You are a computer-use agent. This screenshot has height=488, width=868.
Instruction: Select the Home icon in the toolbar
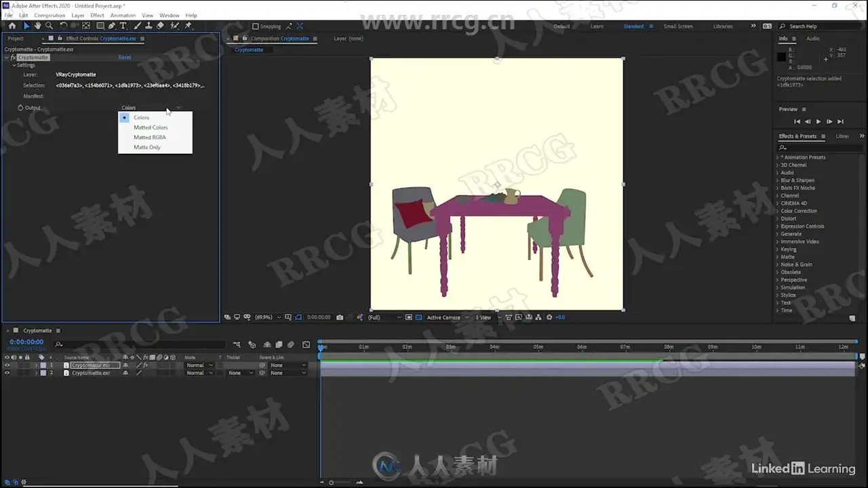click(12, 26)
